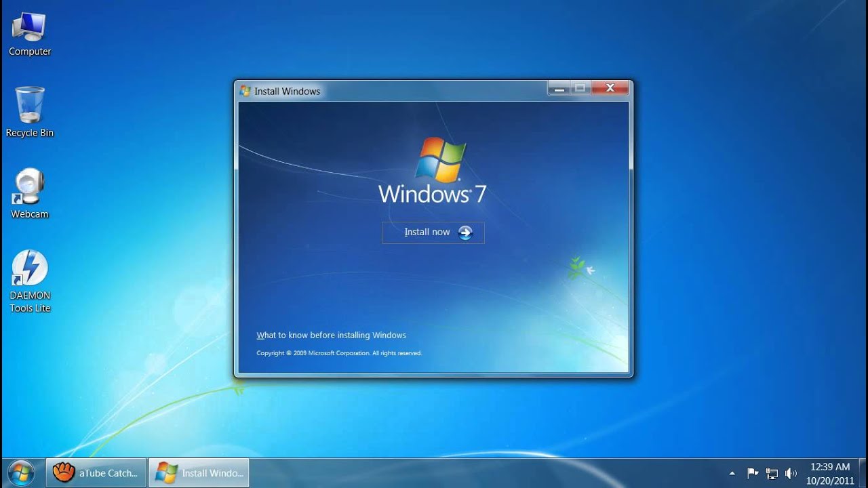
Task: Open the volume speaker icon
Action: tap(791, 473)
